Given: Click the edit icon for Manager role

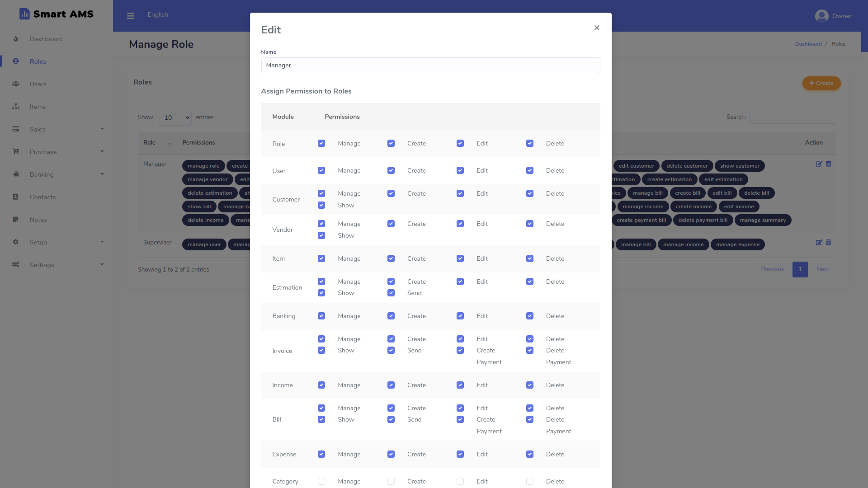Looking at the screenshot, I should tap(819, 164).
